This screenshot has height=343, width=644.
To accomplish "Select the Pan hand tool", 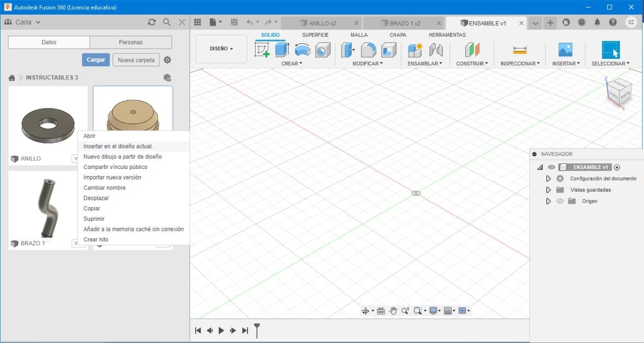I will [393, 311].
